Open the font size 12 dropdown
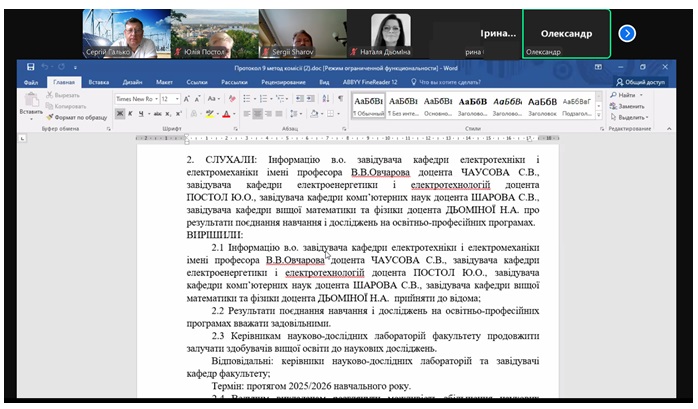Viewport: 698px width, 409px height. pyautogui.click(x=169, y=99)
